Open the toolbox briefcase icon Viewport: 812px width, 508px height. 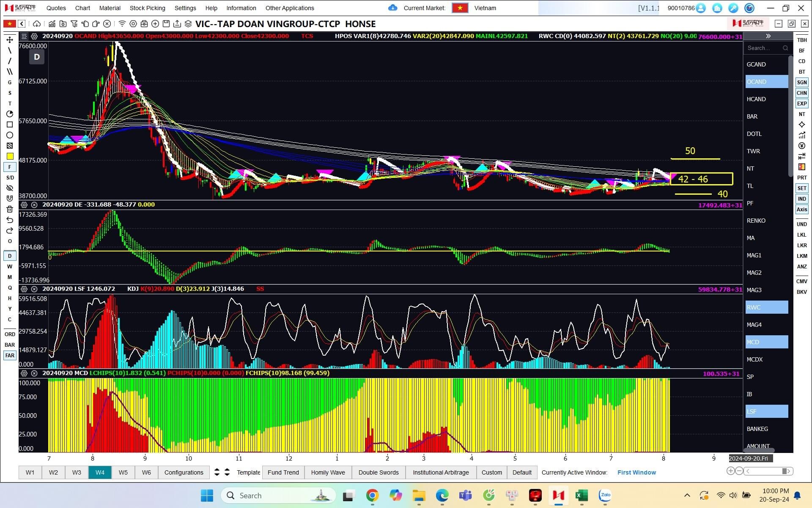pos(144,24)
